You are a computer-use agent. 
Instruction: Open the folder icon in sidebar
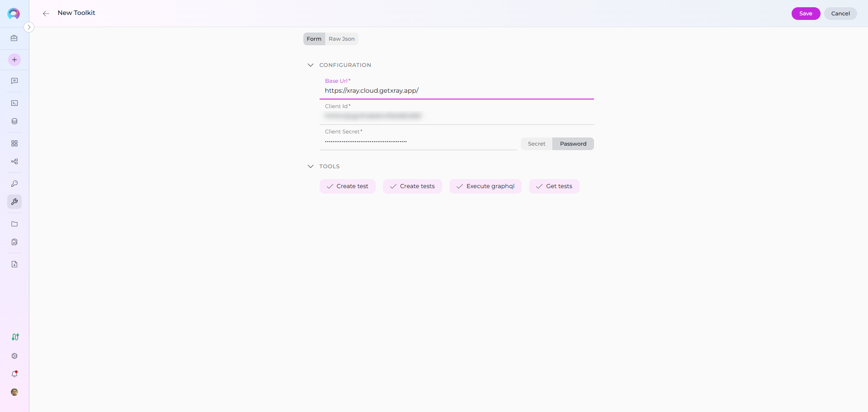[x=14, y=224]
